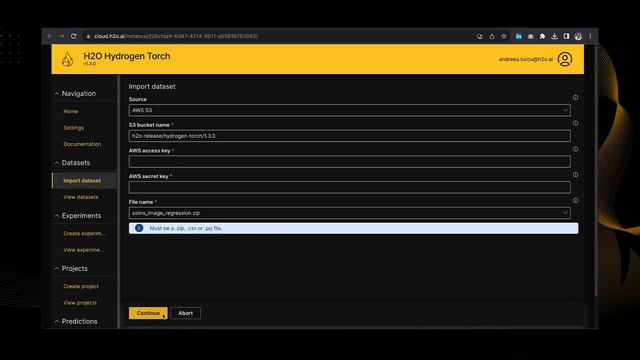Focus the S3 bucket name field
This screenshot has height=360, width=640.
click(349, 136)
